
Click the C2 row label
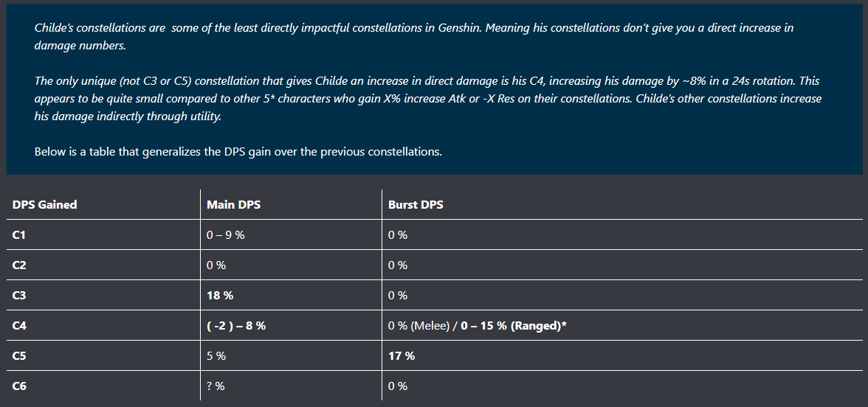coord(20,265)
